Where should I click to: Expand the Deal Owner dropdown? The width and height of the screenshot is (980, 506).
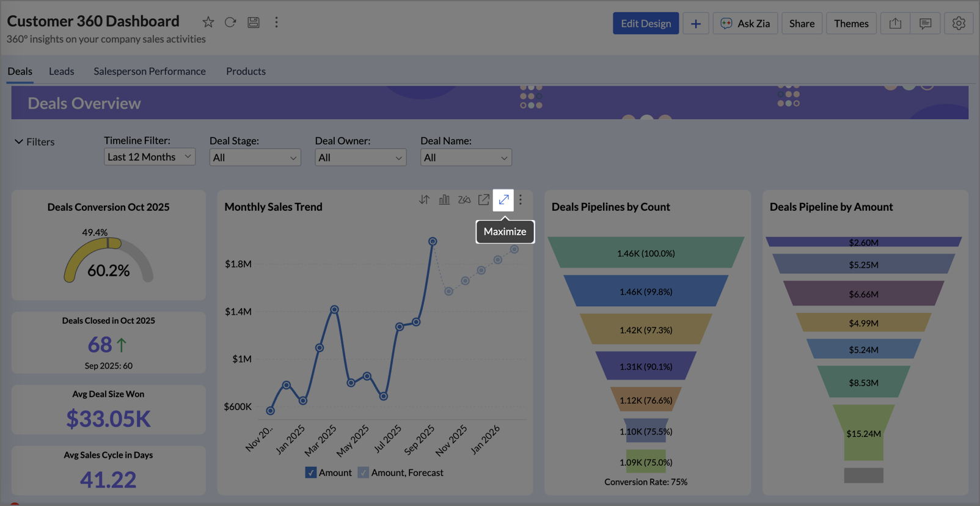pos(360,158)
